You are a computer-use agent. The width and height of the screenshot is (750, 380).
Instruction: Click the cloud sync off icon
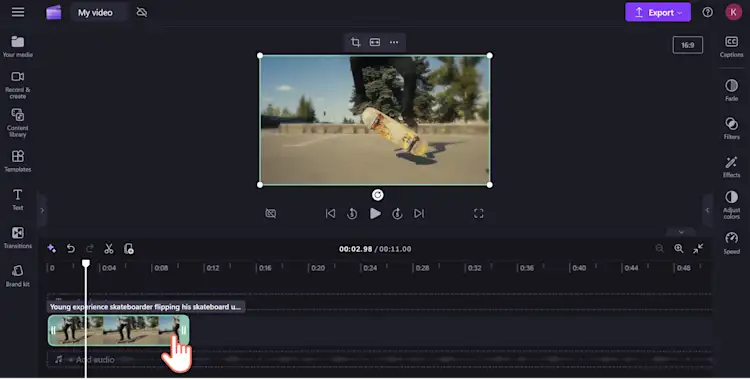(x=142, y=12)
